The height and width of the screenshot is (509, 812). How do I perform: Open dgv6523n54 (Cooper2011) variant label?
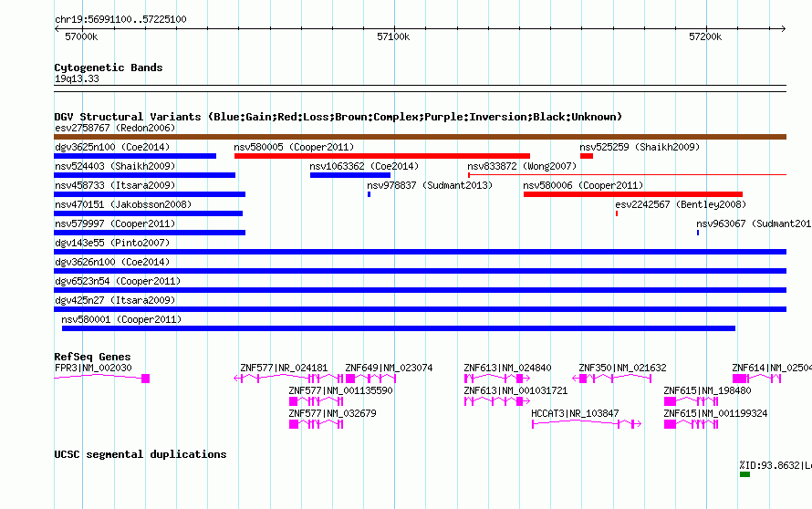(118, 281)
